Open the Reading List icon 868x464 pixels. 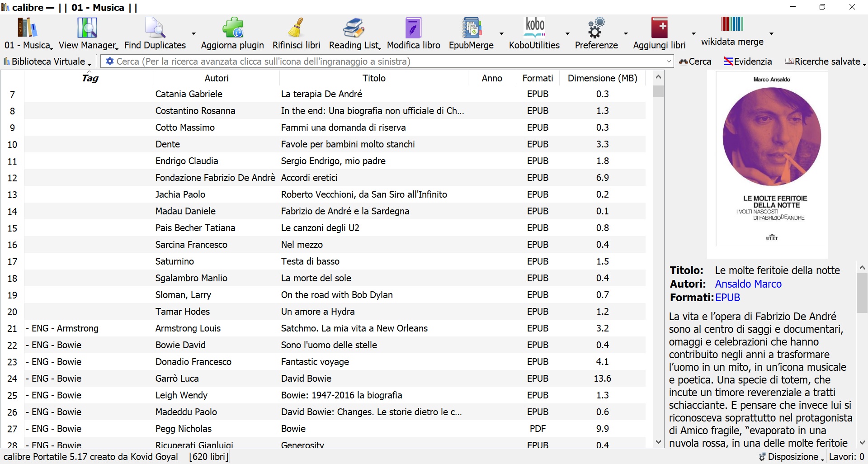(354, 28)
